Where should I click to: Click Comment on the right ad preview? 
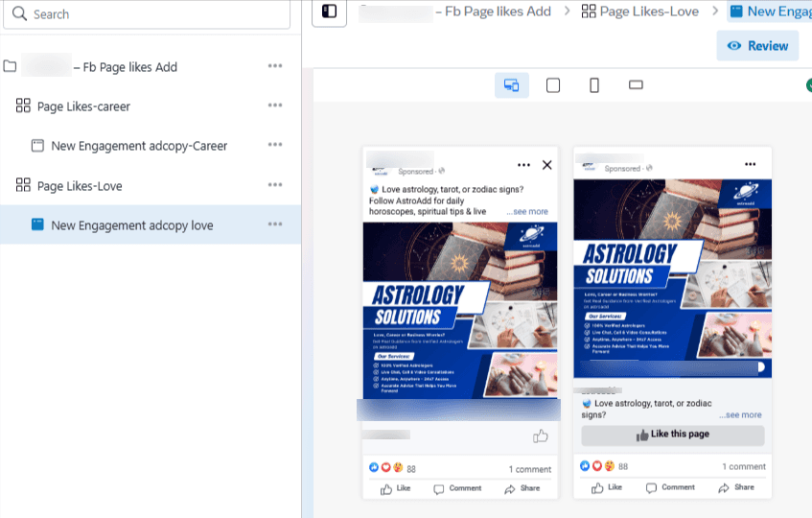670,487
